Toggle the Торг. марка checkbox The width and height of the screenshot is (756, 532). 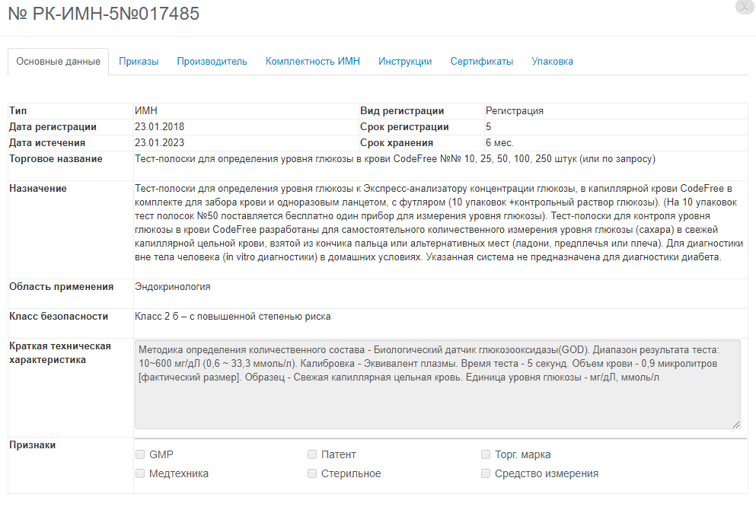pos(486,454)
